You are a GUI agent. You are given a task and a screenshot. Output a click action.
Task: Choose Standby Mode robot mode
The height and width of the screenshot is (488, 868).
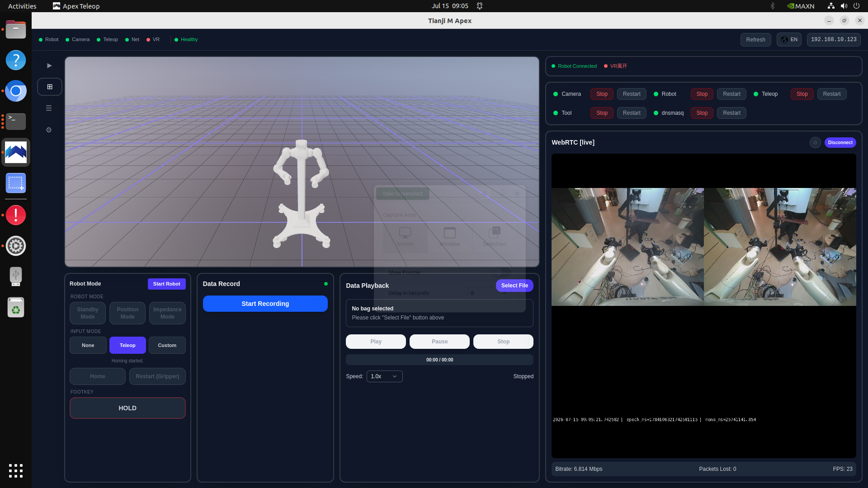(88, 313)
